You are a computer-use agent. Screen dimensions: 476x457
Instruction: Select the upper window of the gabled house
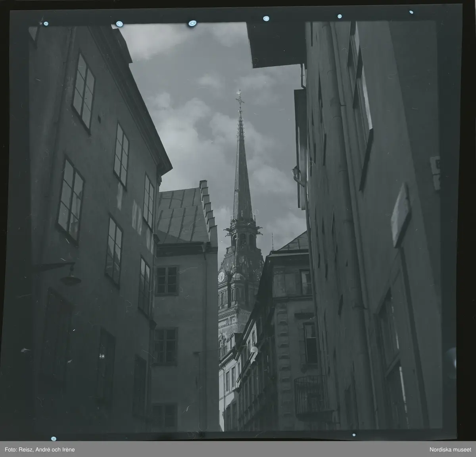point(167,280)
